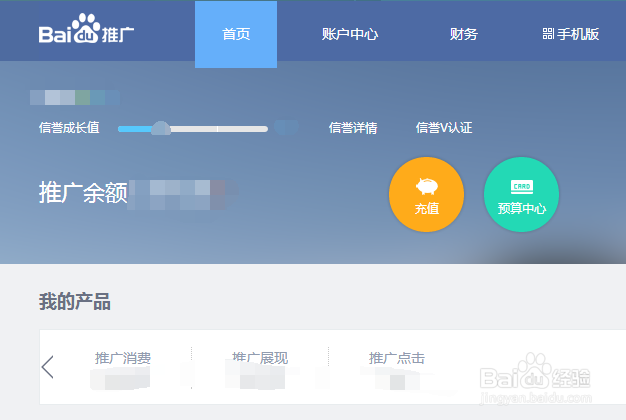Click the 推广余额 label
The height and width of the screenshot is (420, 626).
pyautogui.click(x=83, y=193)
